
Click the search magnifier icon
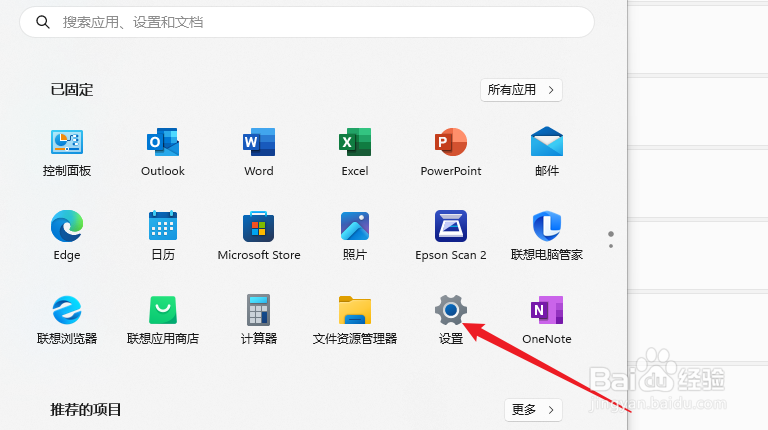[43, 22]
